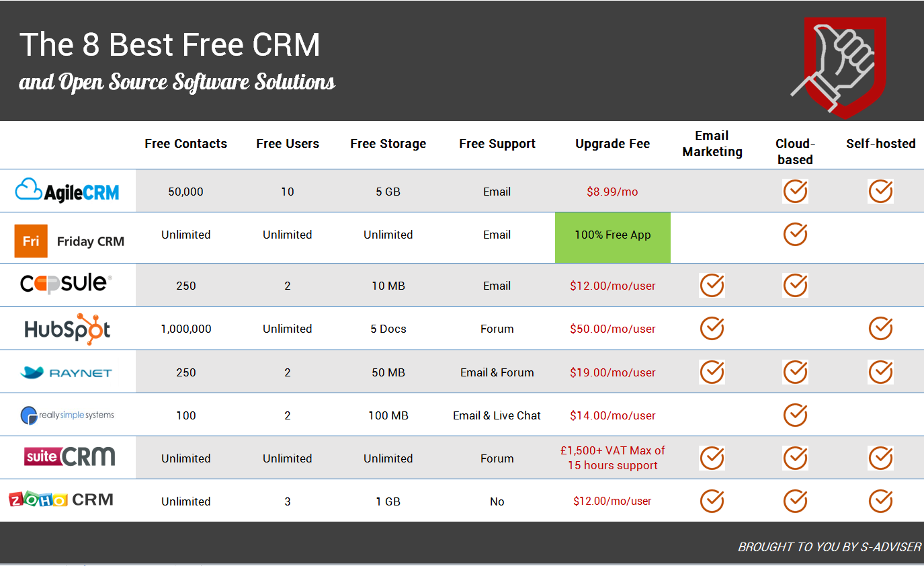
Task: Select Capsule's Cloud-based checkmark
Action: (x=795, y=286)
